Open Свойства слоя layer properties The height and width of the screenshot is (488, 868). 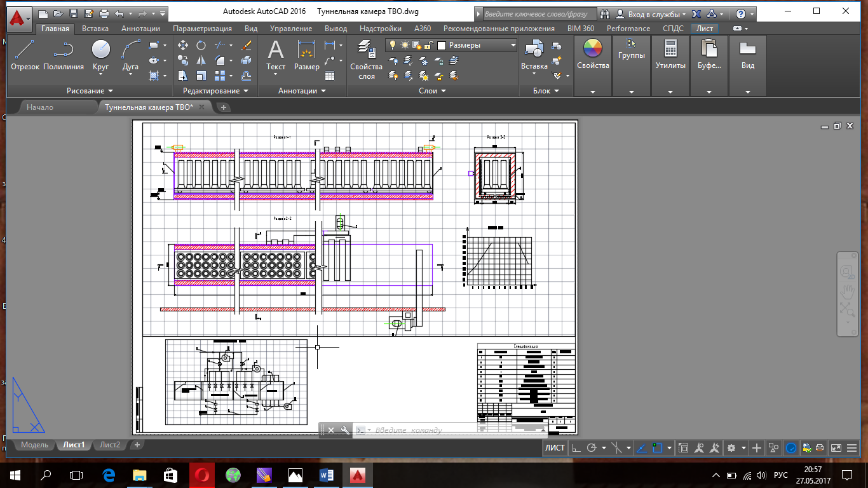(x=367, y=59)
